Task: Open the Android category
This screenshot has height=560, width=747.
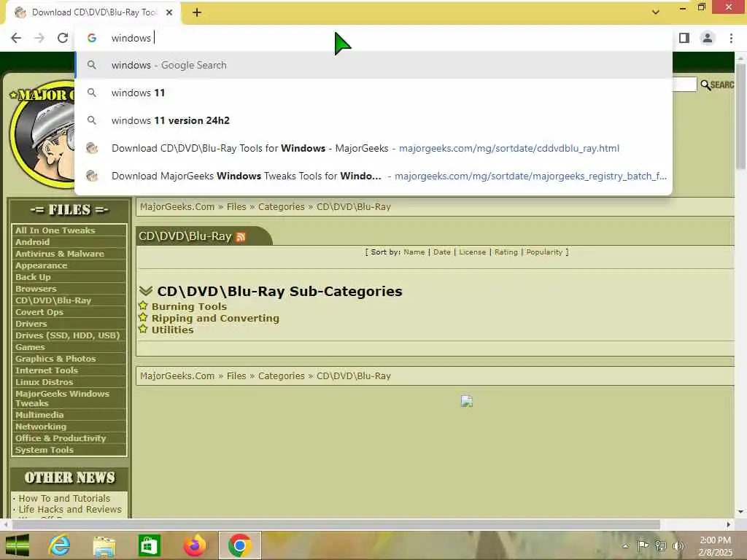Action: click(32, 242)
